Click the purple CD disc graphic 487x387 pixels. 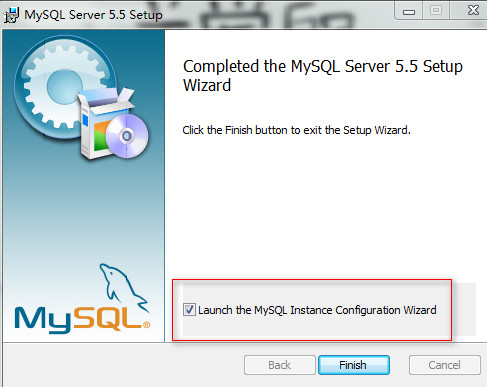coord(127,136)
